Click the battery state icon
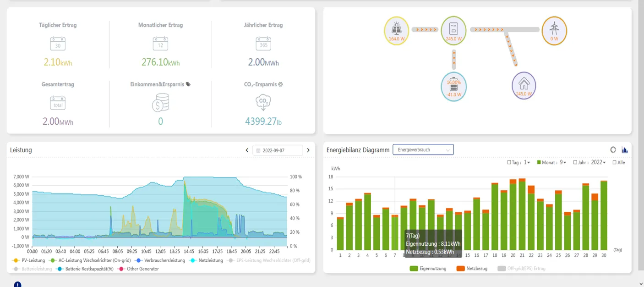This screenshot has width=644, height=287. tap(453, 86)
